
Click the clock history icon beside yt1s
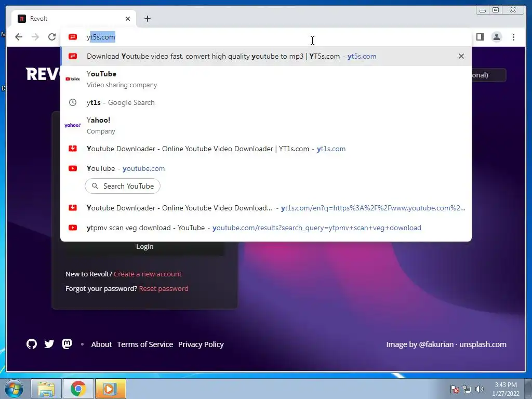73,102
